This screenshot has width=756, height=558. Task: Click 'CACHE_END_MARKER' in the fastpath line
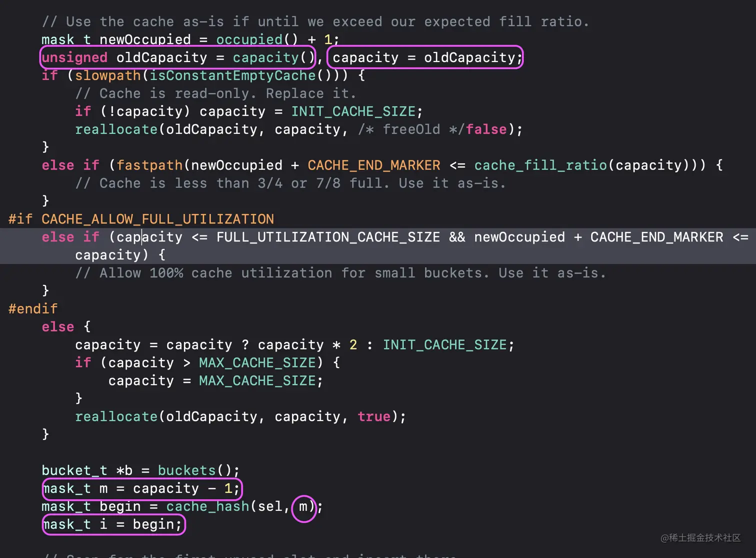[374, 165]
